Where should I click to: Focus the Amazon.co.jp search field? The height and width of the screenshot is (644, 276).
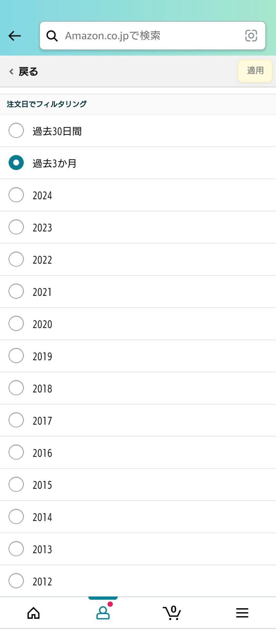(153, 36)
